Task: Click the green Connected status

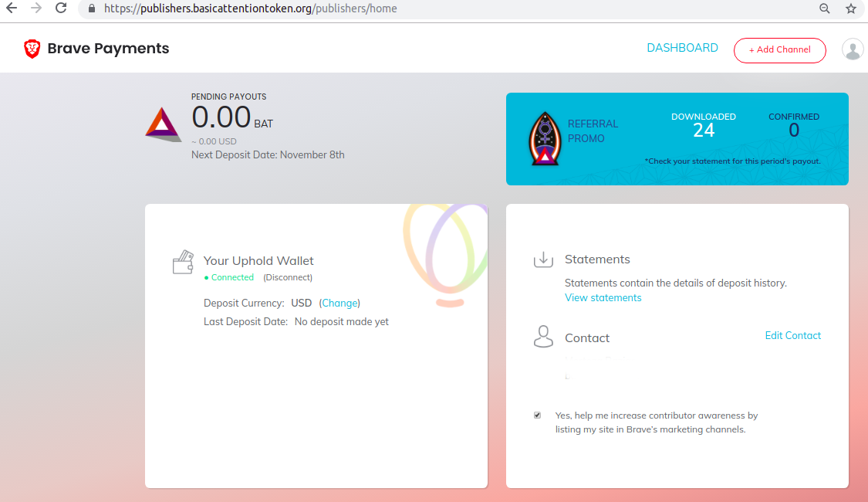Action: point(228,277)
